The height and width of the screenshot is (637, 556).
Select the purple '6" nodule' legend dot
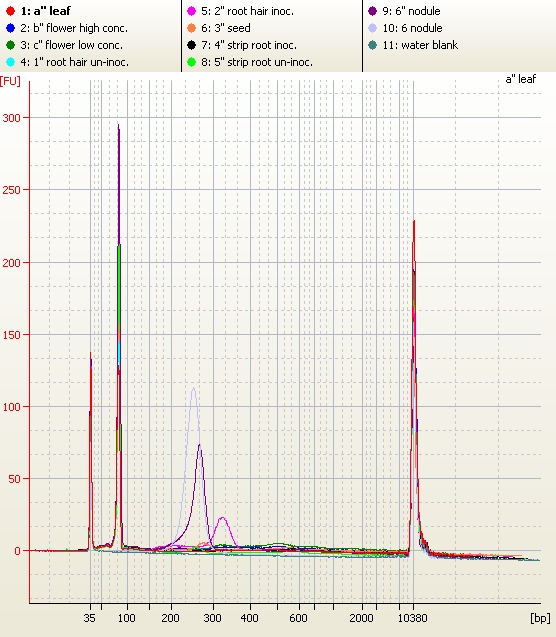pyautogui.click(x=372, y=11)
